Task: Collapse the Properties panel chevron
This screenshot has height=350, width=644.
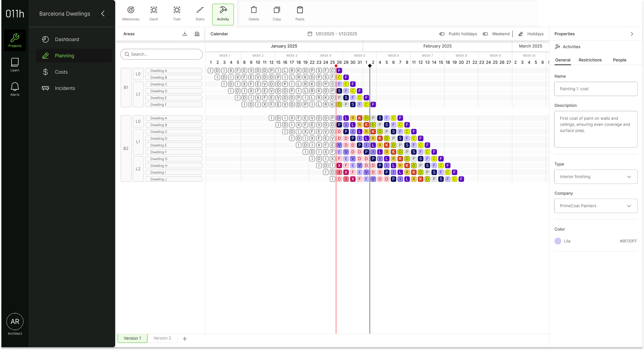Action: (x=632, y=34)
